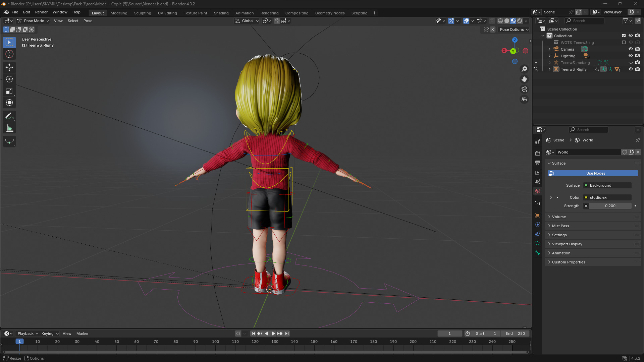Toggle Collection exclude checkbox
Viewport: 644px width, 362px height.
coord(624,36)
